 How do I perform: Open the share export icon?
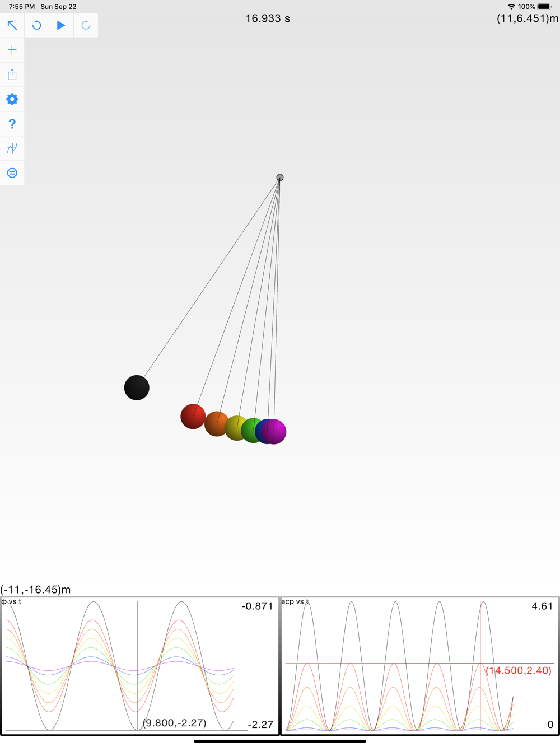pos(12,74)
